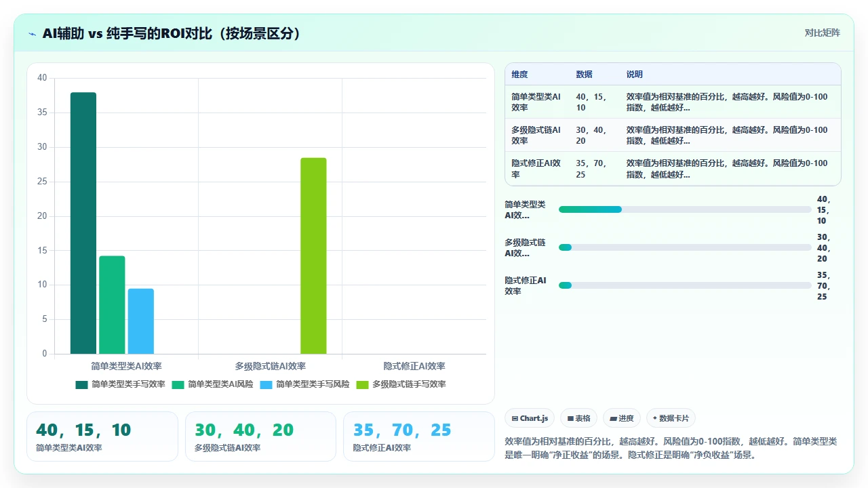Click the dark teal bar in chart
868x488 pixels.
[83, 223]
